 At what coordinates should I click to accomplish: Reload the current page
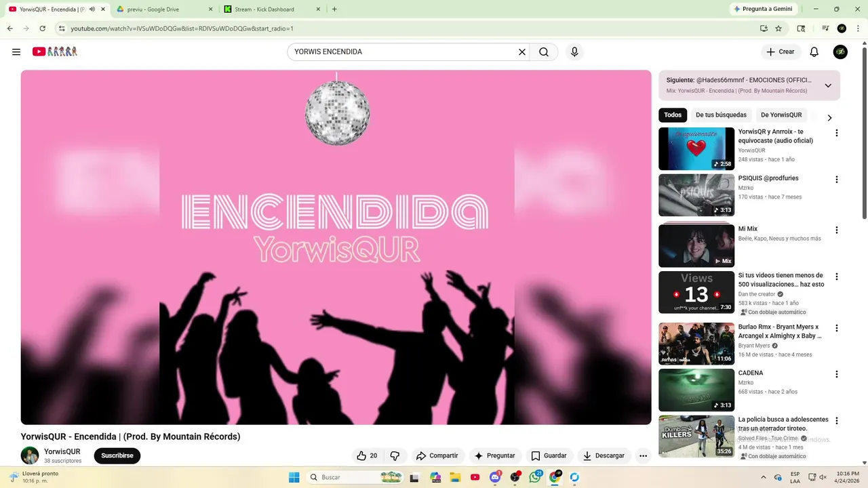[42, 28]
